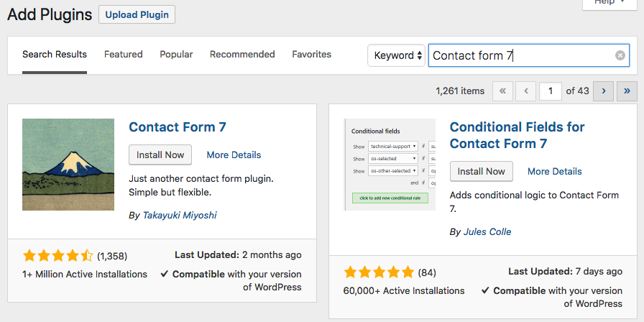Image resolution: width=644 pixels, height=322 pixels.
Task: Visit author Takayuki Miyoshi's link
Action: pyautogui.click(x=180, y=215)
